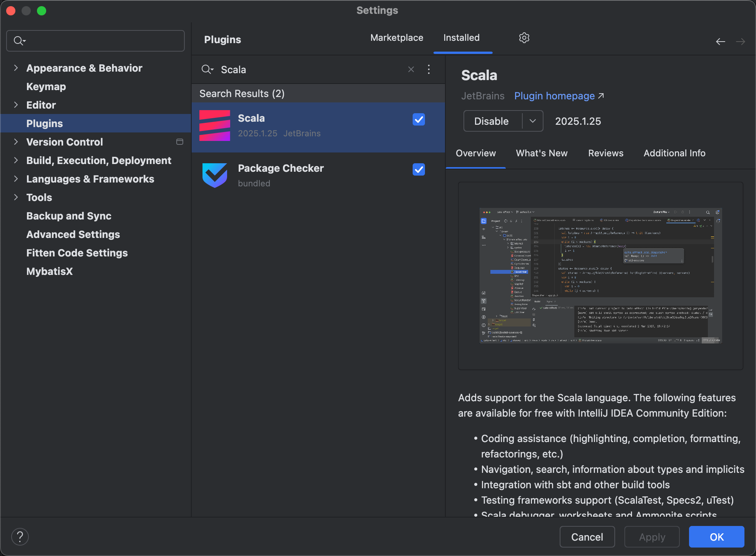Screen dimensions: 756x556
Task: Open the plugin search options menu
Action: 429,69
